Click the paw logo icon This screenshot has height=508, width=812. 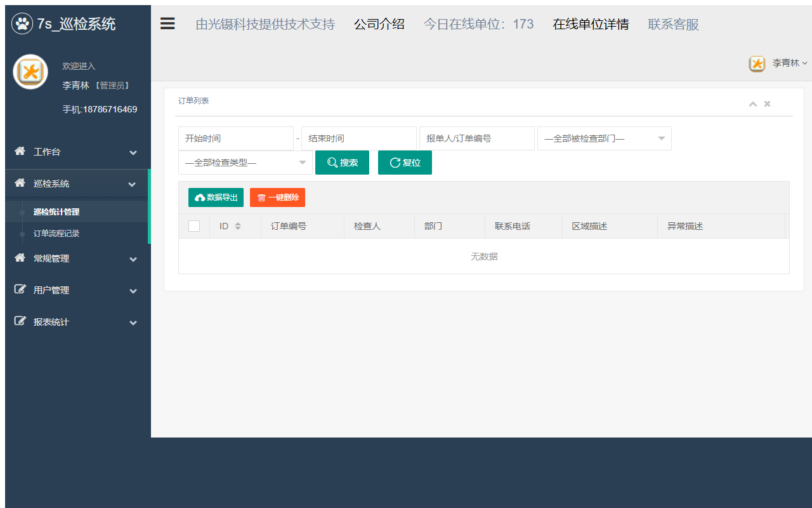pyautogui.click(x=22, y=24)
